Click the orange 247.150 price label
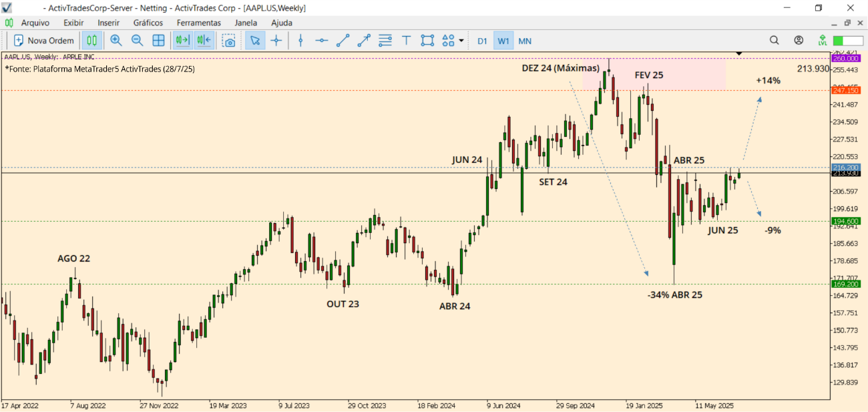This screenshot has height=412, width=868. 845,89
